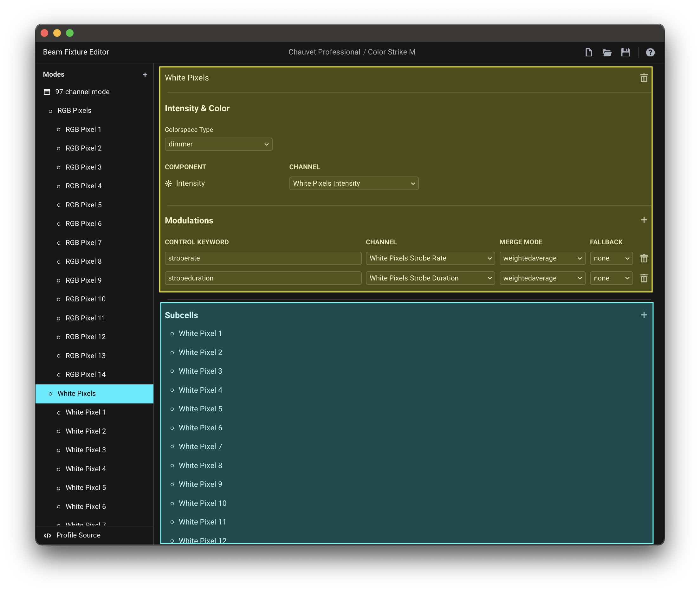The image size is (700, 592).
Task: Click the new file icon in header
Action: point(588,52)
